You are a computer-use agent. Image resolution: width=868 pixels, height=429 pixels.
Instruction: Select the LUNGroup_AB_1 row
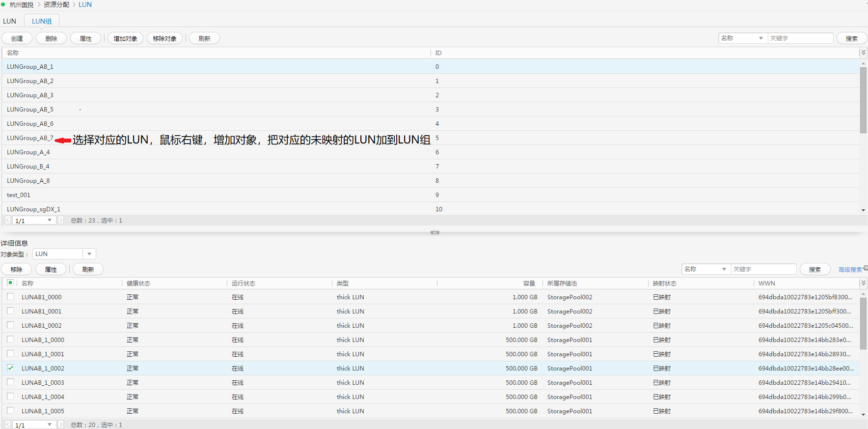430,66
